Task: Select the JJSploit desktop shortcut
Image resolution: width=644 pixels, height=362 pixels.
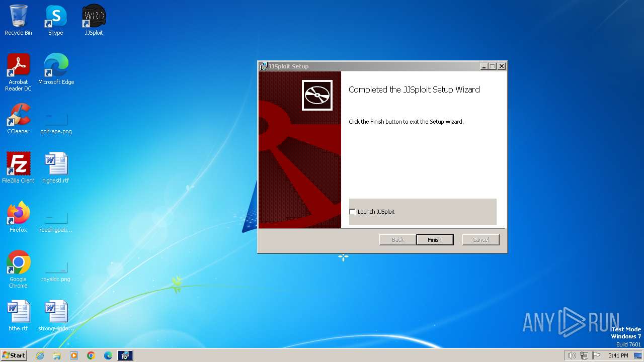Action: [x=94, y=20]
